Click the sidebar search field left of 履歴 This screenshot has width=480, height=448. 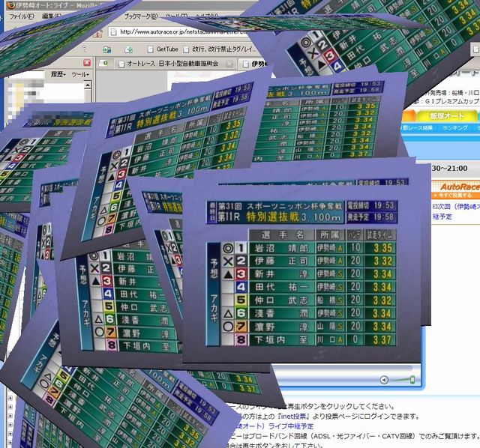[x=26, y=74]
